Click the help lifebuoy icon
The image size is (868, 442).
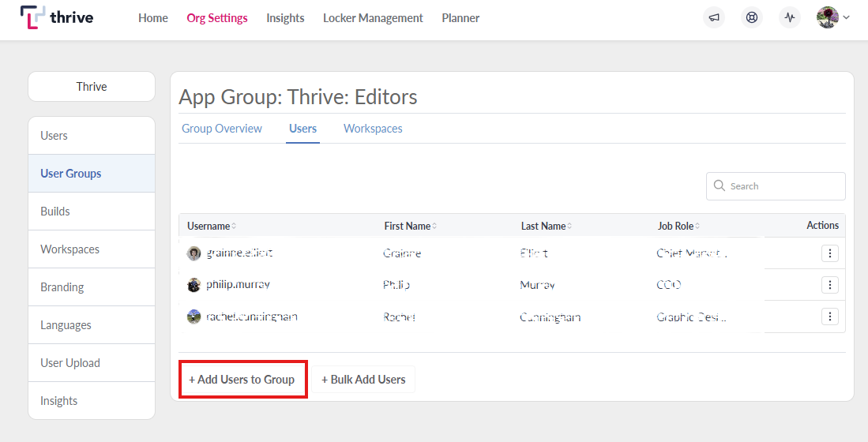752,17
